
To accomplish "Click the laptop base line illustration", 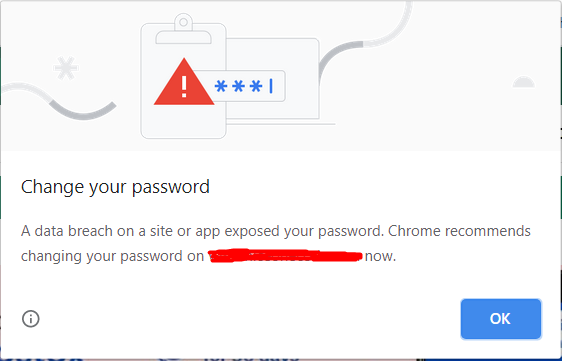I will pos(281,124).
